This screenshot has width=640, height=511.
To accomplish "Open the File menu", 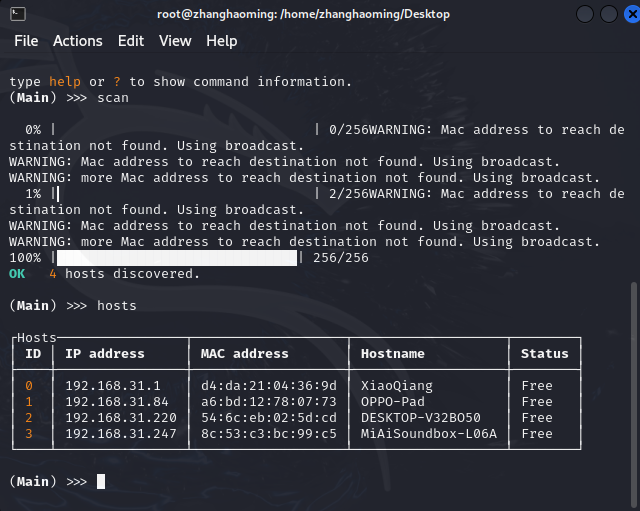I will point(26,41).
